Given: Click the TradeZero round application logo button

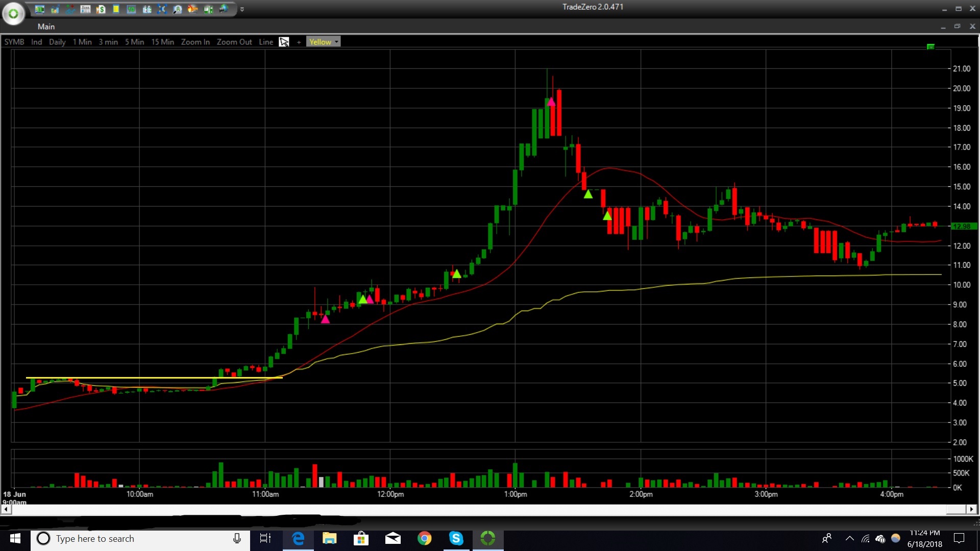Looking at the screenshot, I should [x=13, y=14].
